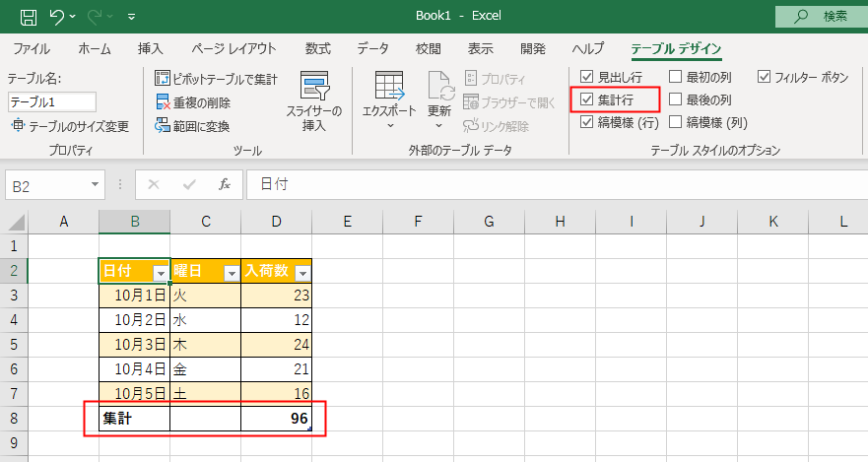
Task: Click 重複の削除 icon
Action: point(163,102)
